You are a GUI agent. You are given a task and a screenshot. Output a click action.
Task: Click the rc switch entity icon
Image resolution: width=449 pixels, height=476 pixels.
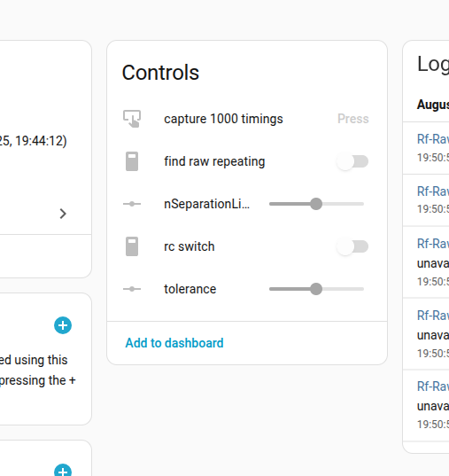(x=132, y=246)
